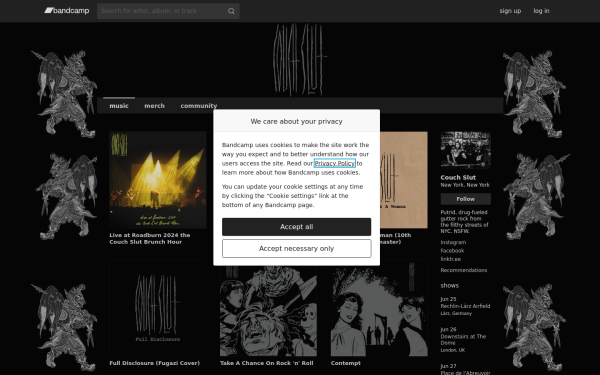Open the log in link
Image resolution: width=600 pixels, height=375 pixels.
pos(541,11)
